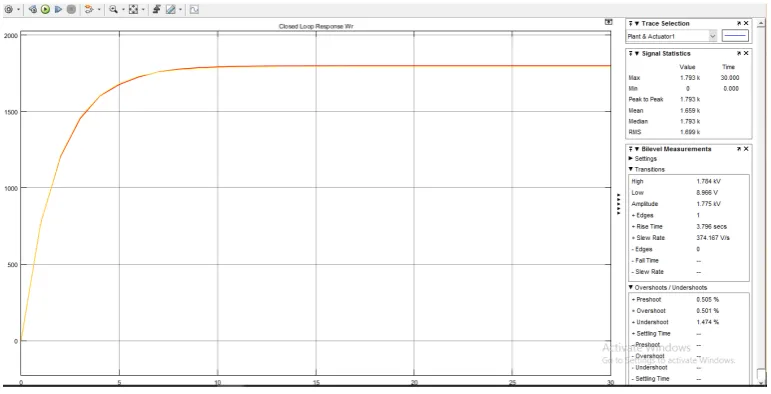Undock the Bilevel Measurements panel
This screenshot has height=394, width=771.
tap(739, 149)
